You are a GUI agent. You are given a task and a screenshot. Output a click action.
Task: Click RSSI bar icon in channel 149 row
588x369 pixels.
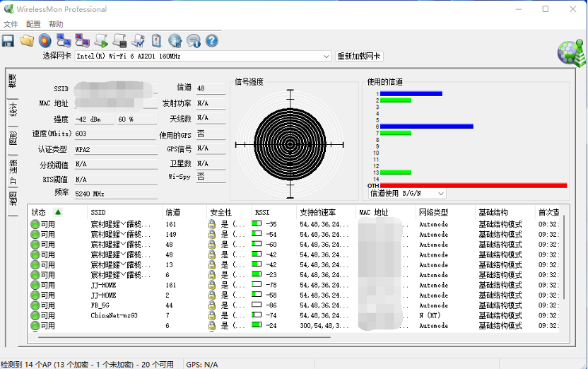257,234
